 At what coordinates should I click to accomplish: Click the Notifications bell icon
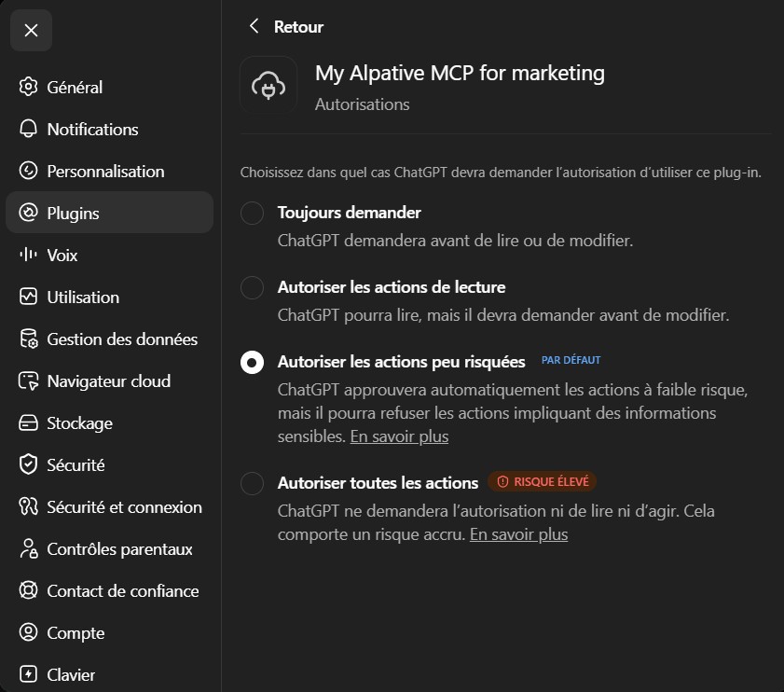29,129
